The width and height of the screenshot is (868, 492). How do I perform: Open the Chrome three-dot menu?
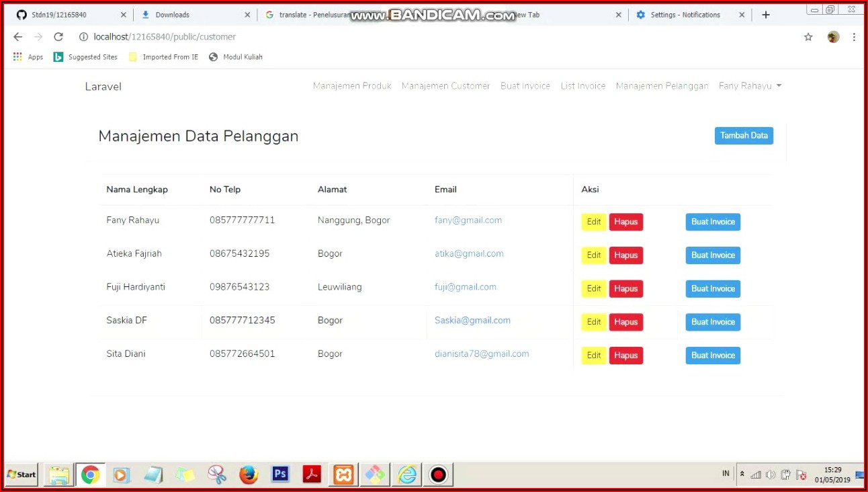[854, 37]
